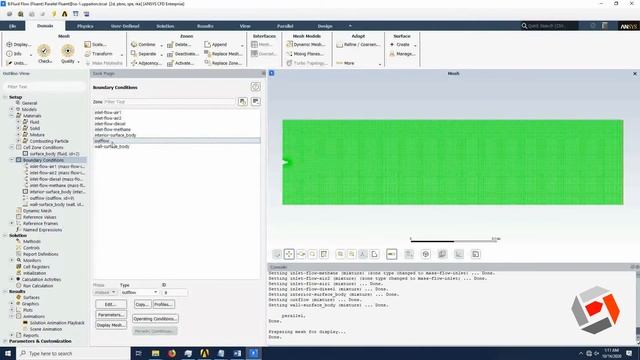Click the mesh Check icon
This screenshot has height=360, width=640.
click(44, 51)
